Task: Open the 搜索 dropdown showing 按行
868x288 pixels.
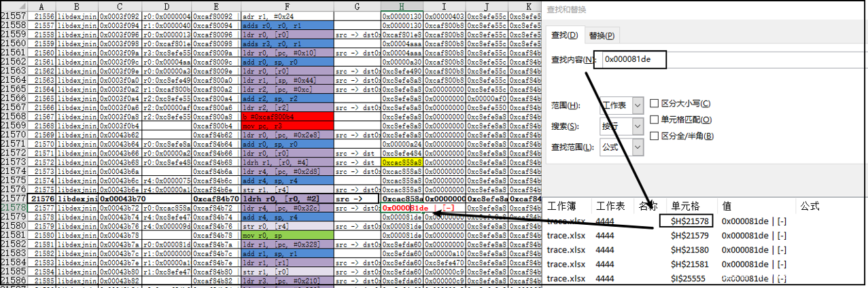Action: 621,126
